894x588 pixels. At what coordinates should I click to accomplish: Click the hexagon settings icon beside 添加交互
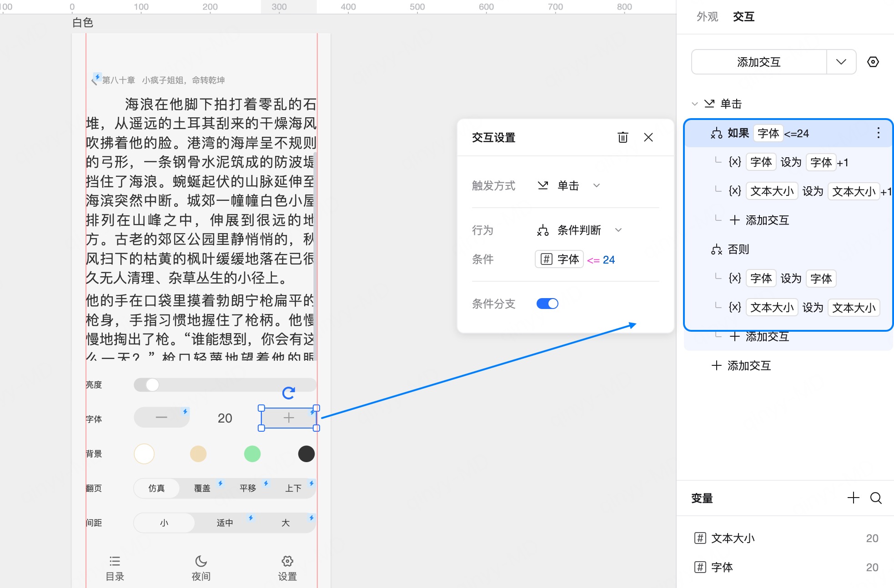pos(873,62)
